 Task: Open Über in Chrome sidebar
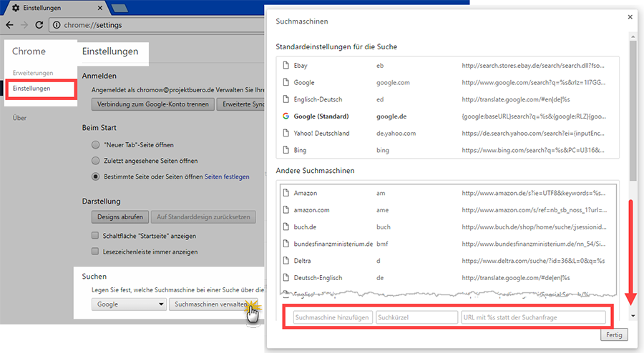(19, 118)
